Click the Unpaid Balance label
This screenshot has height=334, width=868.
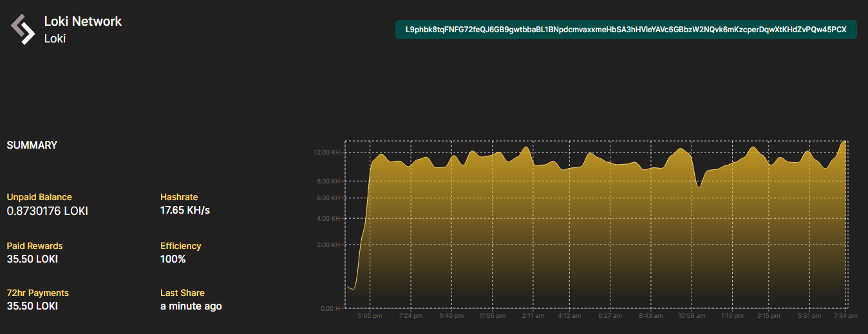click(x=39, y=197)
